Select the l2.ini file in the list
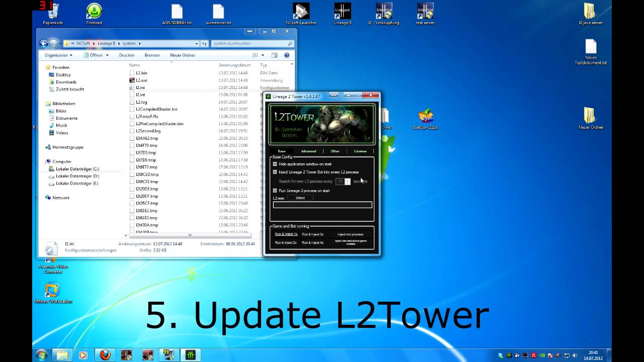The height and width of the screenshot is (362, 644). coord(140,87)
